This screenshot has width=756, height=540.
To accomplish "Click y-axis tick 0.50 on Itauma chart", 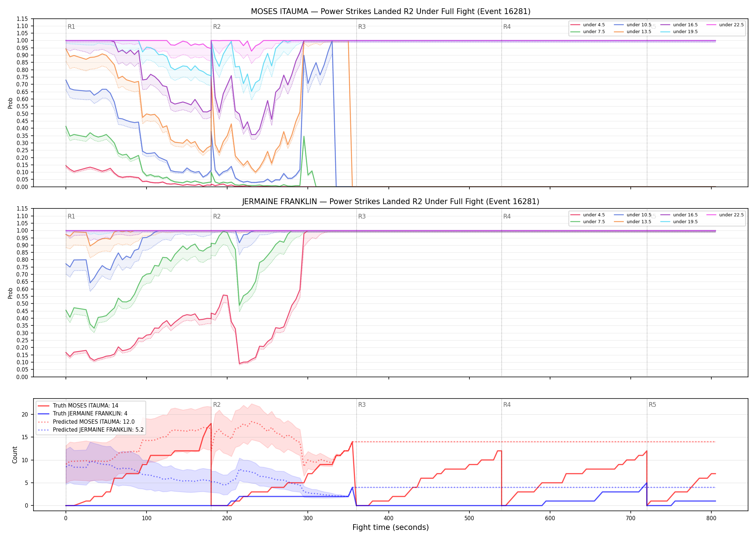I will pos(23,114).
